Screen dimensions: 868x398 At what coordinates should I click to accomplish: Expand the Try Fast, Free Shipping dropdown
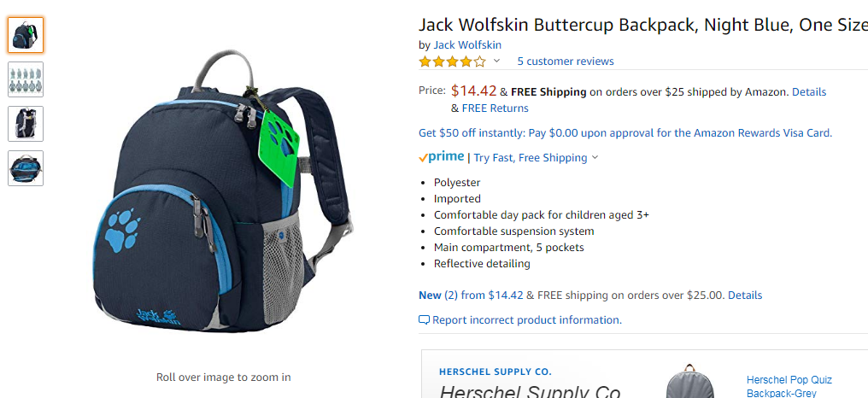pyautogui.click(x=536, y=158)
